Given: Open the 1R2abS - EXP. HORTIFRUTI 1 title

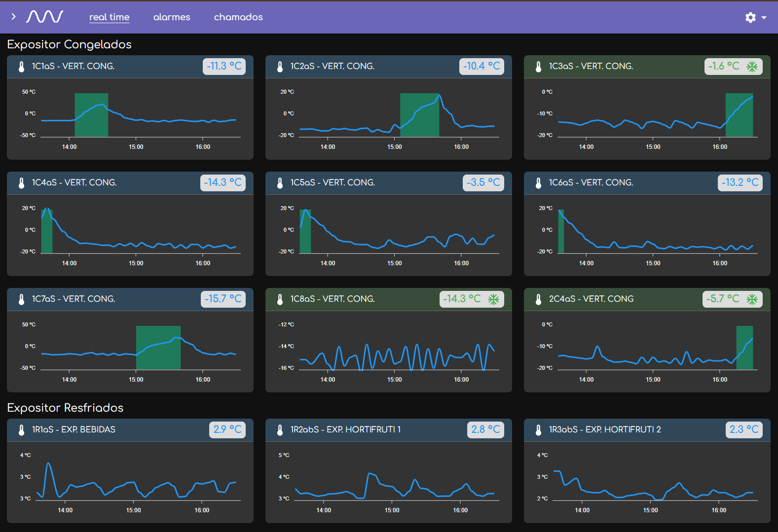Looking at the screenshot, I should 345,430.
